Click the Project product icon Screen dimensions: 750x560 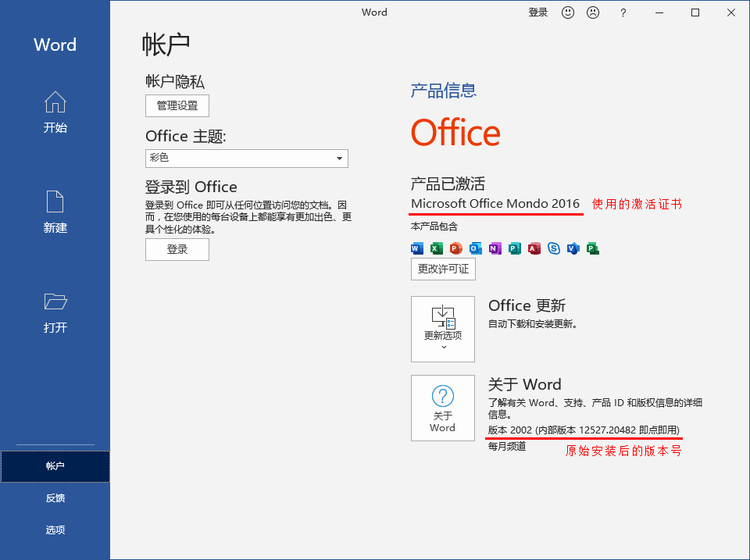[593, 248]
